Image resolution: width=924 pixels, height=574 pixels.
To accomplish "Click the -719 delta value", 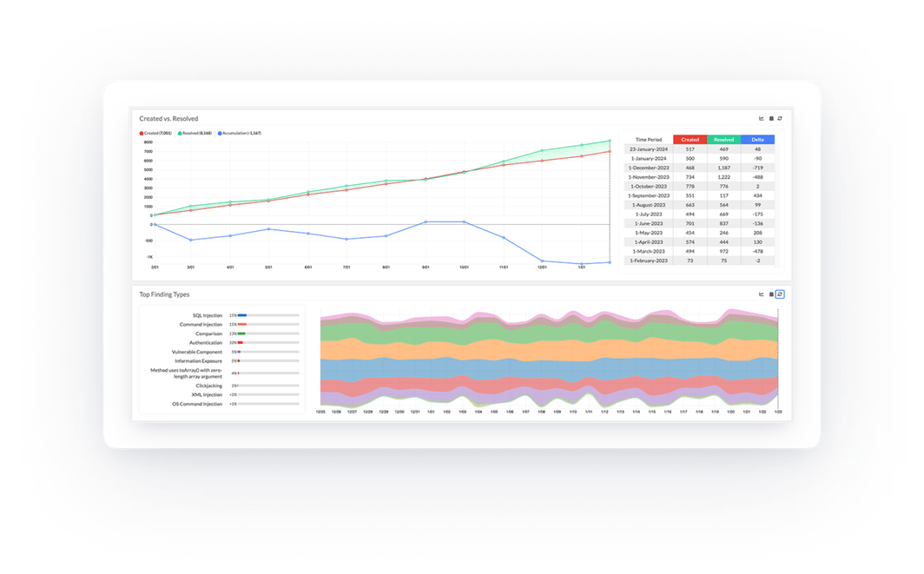I will coord(758,168).
